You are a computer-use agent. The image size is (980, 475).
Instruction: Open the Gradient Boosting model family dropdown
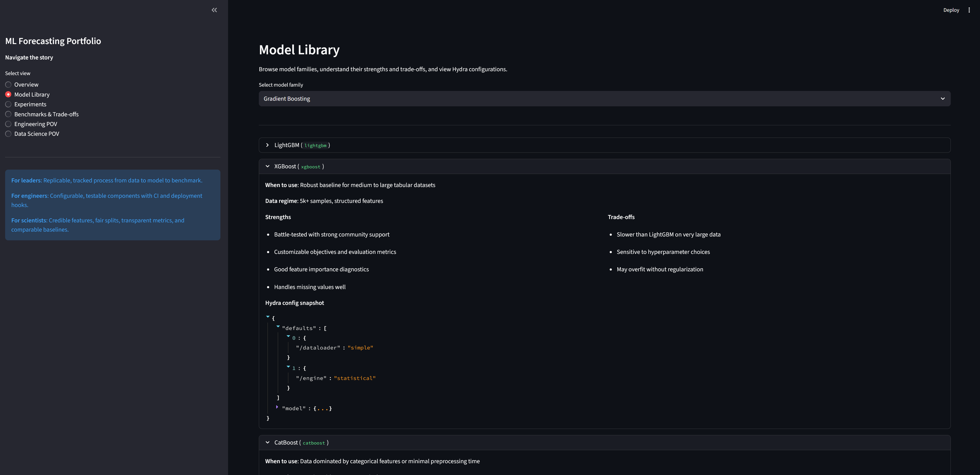(x=605, y=98)
